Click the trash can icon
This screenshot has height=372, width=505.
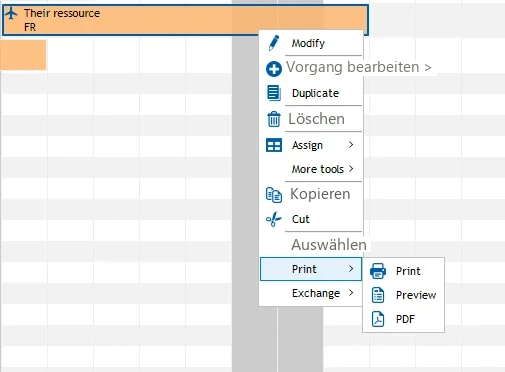click(274, 119)
